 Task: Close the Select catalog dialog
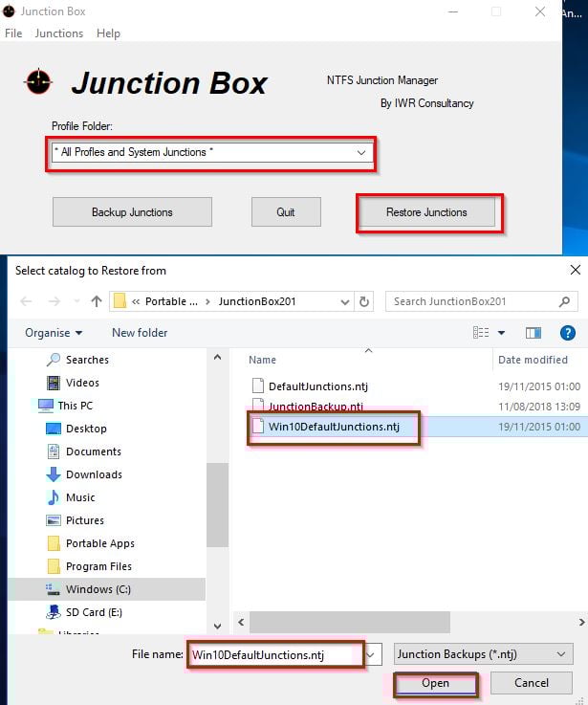point(575,270)
